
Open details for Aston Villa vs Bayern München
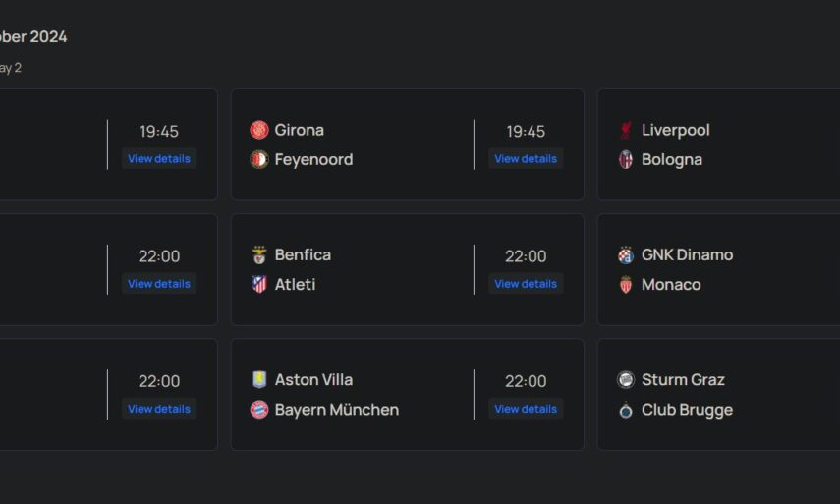526,409
